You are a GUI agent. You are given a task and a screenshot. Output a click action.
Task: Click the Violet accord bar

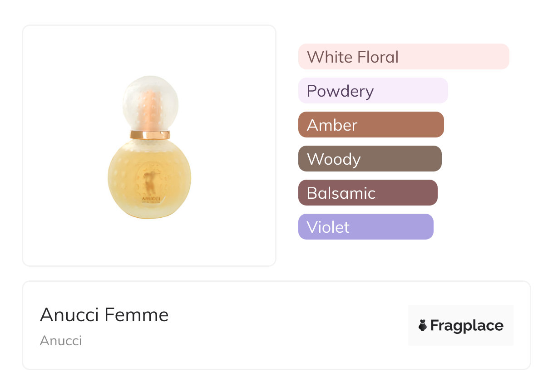[365, 227]
